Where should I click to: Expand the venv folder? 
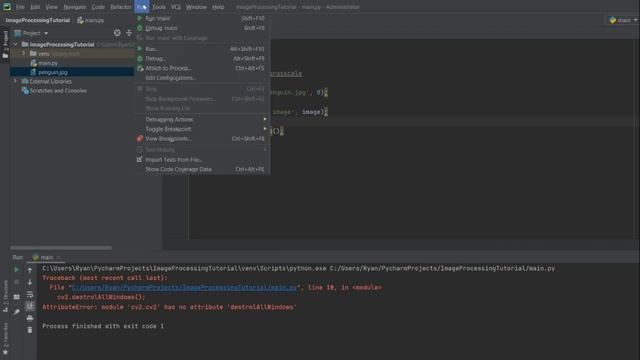click(24, 53)
